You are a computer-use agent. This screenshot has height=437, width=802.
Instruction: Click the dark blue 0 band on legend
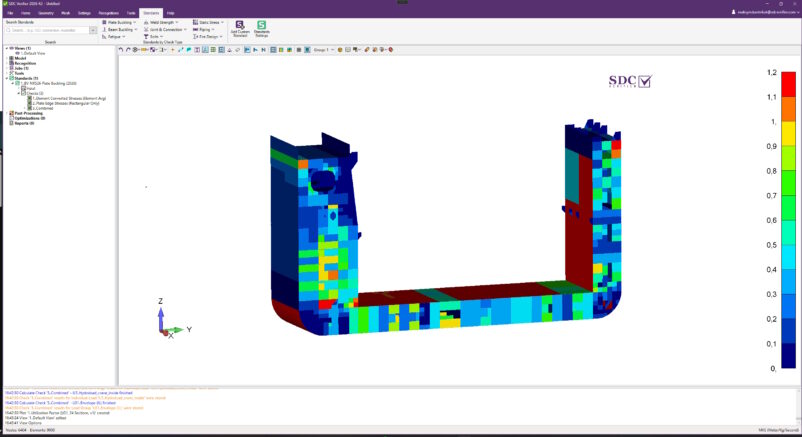pos(788,356)
